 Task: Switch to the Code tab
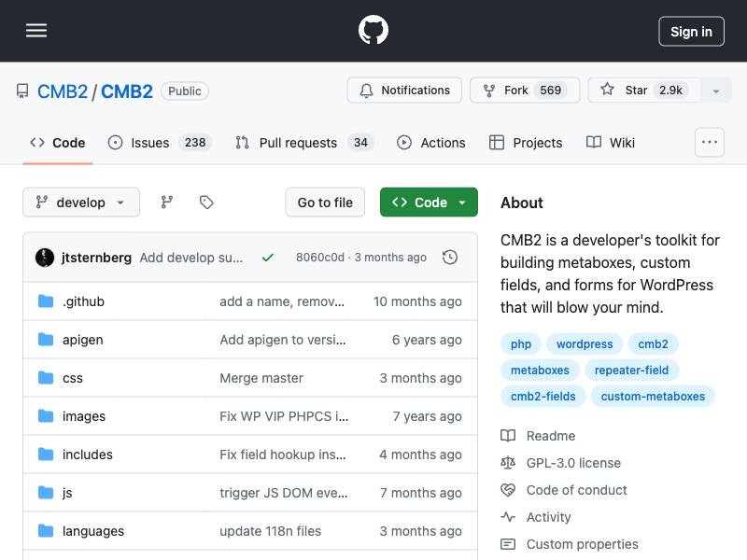pyautogui.click(x=58, y=143)
